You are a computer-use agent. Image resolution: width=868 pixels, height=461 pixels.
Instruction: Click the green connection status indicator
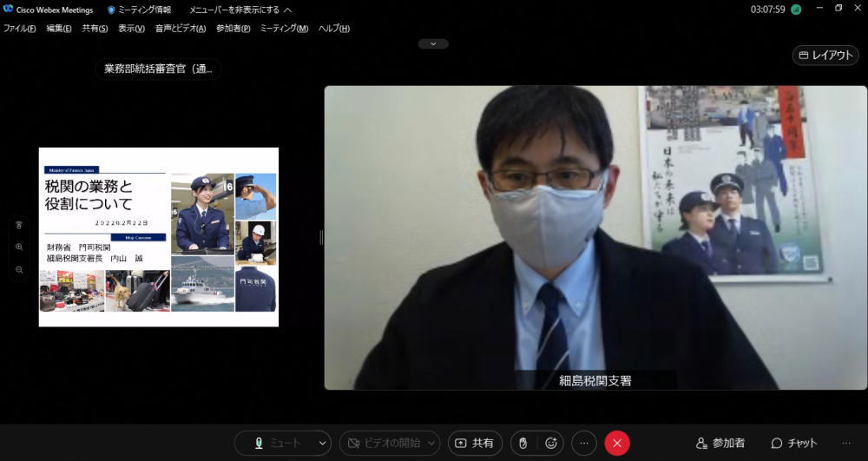pyautogui.click(x=795, y=10)
